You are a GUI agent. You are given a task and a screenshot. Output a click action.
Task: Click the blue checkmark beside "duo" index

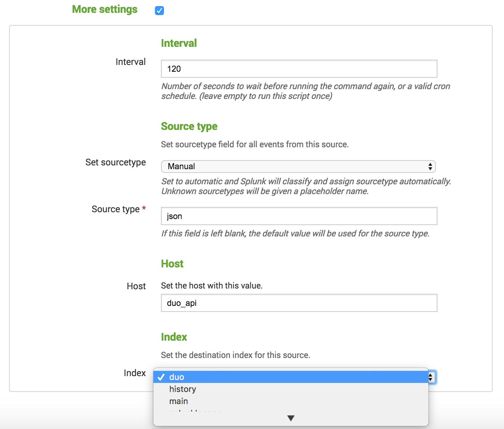[x=162, y=377]
